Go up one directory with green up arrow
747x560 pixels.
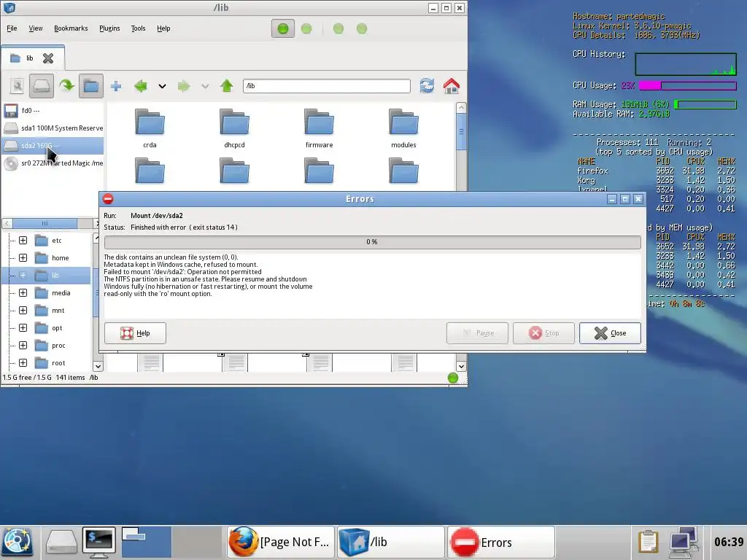click(226, 86)
